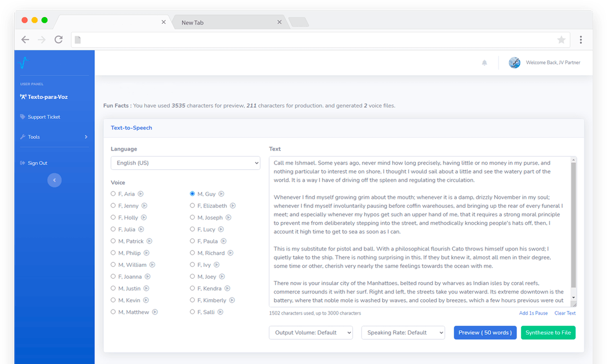Click the browser reload icon
The width and height of the screenshot is (607, 364).
(58, 40)
